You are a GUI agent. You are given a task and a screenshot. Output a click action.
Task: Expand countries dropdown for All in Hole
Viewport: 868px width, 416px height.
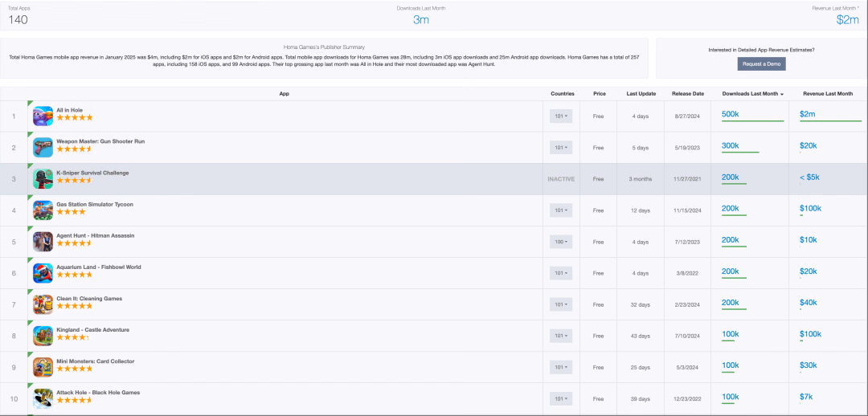[x=561, y=116]
